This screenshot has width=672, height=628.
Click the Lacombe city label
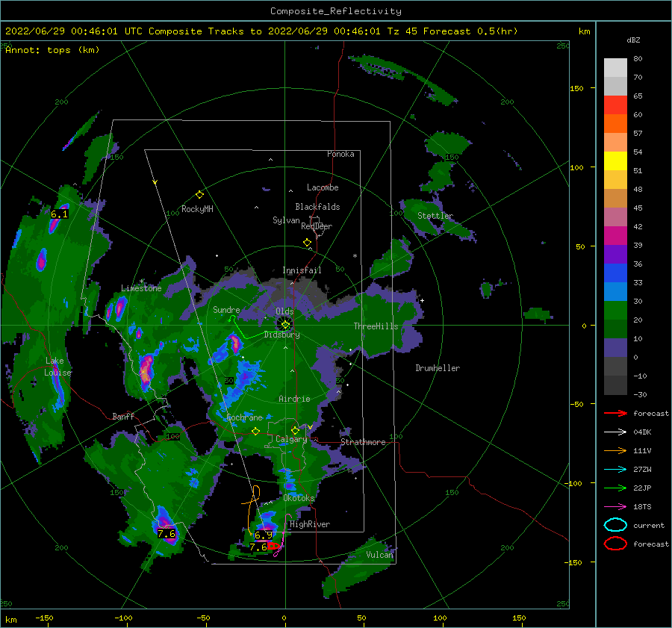pos(323,187)
